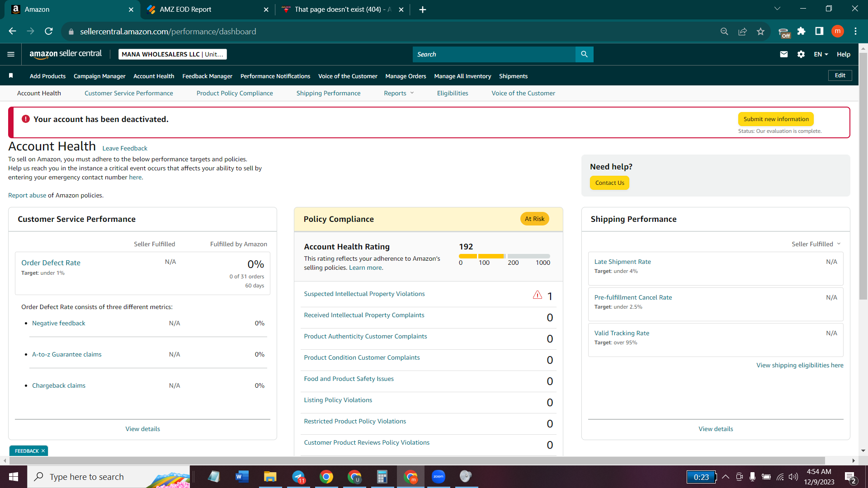868x488 pixels.
Task: Click the Leave Feedback link
Action: pos(125,148)
